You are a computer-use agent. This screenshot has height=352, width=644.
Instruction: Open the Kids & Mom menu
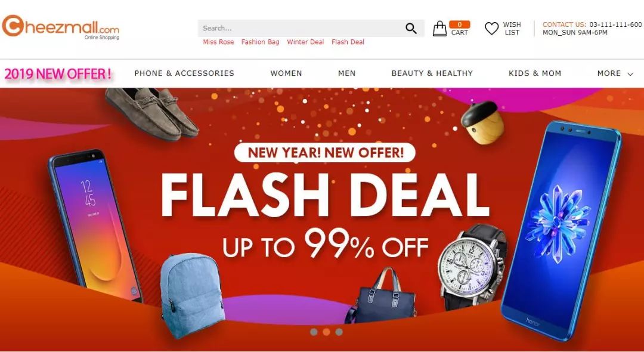(x=535, y=73)
